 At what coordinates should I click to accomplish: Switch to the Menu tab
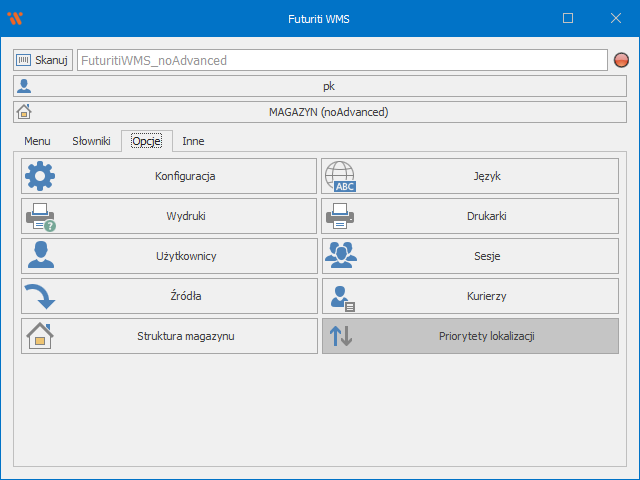(37, 142)
